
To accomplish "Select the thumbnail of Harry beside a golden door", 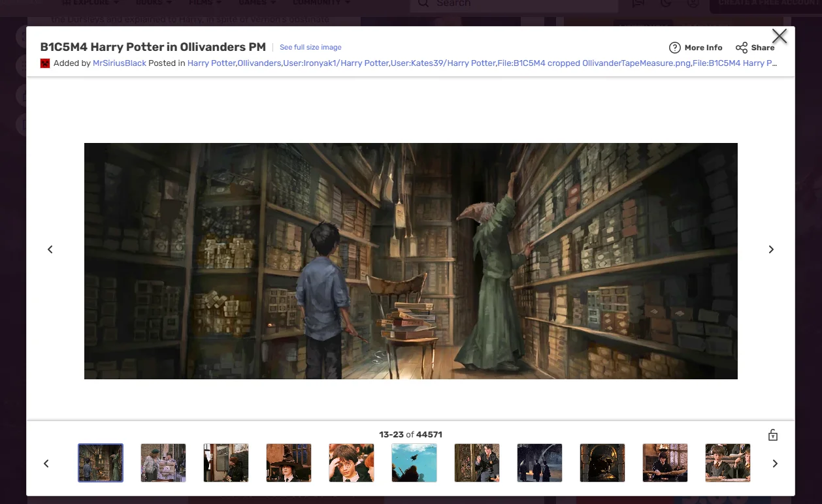I will tap(477, 463).
